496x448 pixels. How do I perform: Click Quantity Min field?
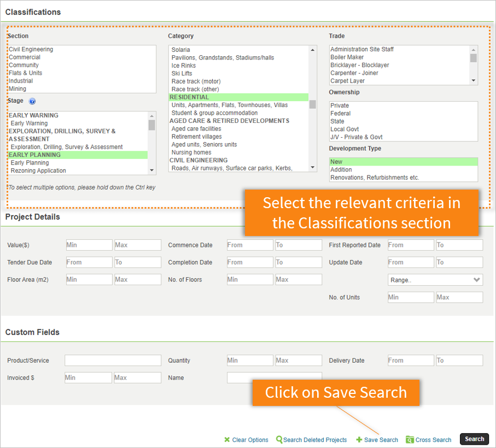[250, 361]
